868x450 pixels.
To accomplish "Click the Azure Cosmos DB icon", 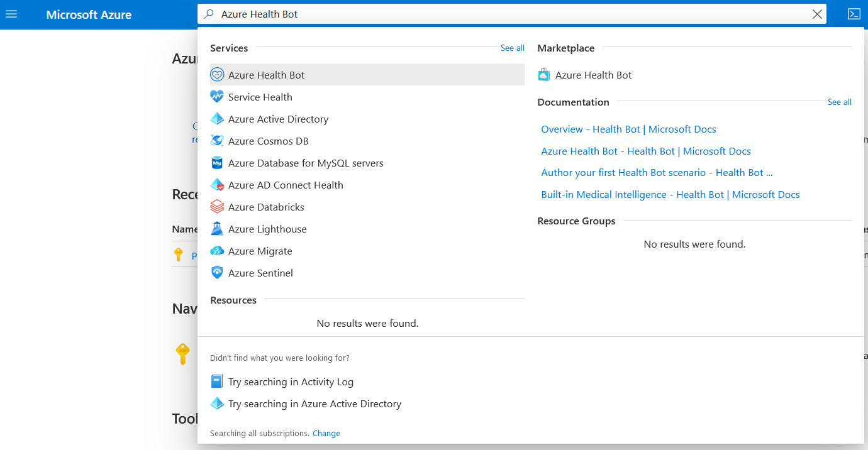I will point(217,141).
